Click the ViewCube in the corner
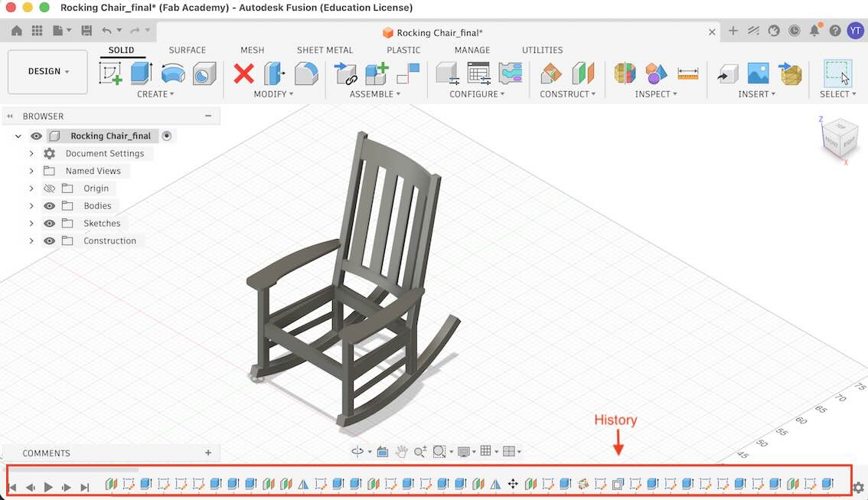 click(x=840, y=138)
